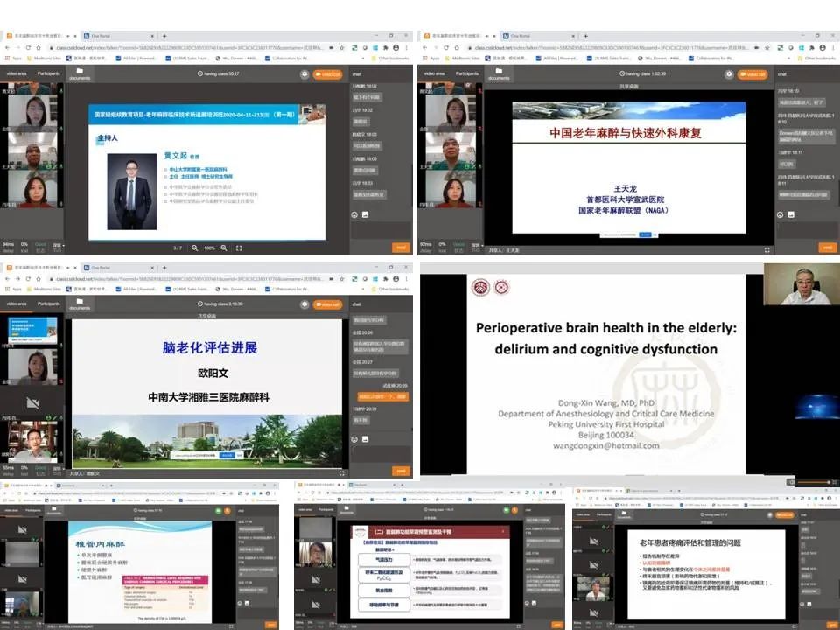
Task: Enter fullscreen view of the presentation slide
Action: click(x=239, y=246)
